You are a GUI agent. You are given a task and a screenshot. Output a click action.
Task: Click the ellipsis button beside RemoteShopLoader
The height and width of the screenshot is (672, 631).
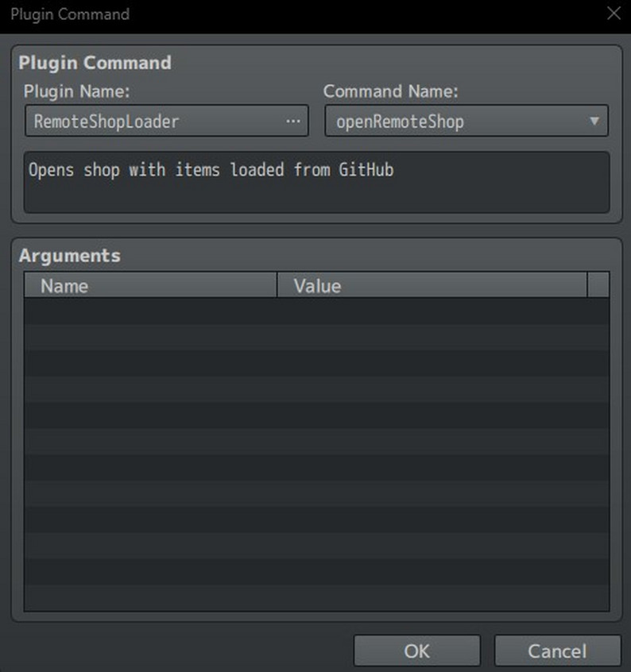click(x=293, y=122)
